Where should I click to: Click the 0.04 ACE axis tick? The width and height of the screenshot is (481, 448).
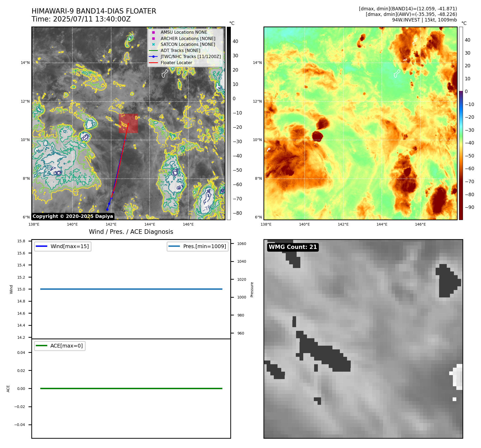tap(21, 353)
